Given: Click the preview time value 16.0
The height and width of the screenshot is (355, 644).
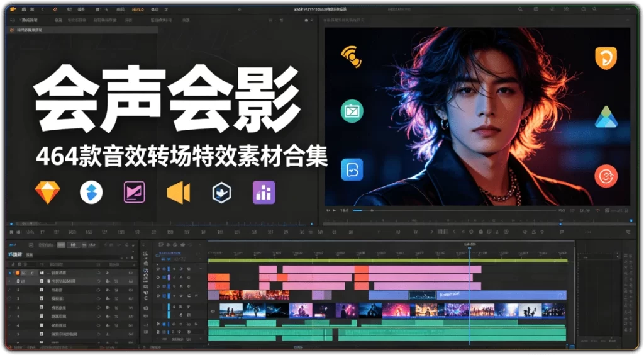Looking at the screenshot, I should [x=345, y=210].
